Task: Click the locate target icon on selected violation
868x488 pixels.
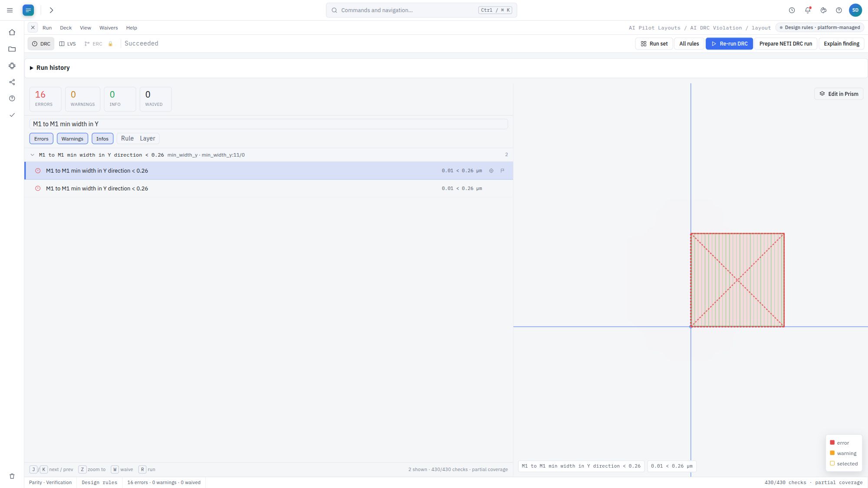Action: pos(491,171)
